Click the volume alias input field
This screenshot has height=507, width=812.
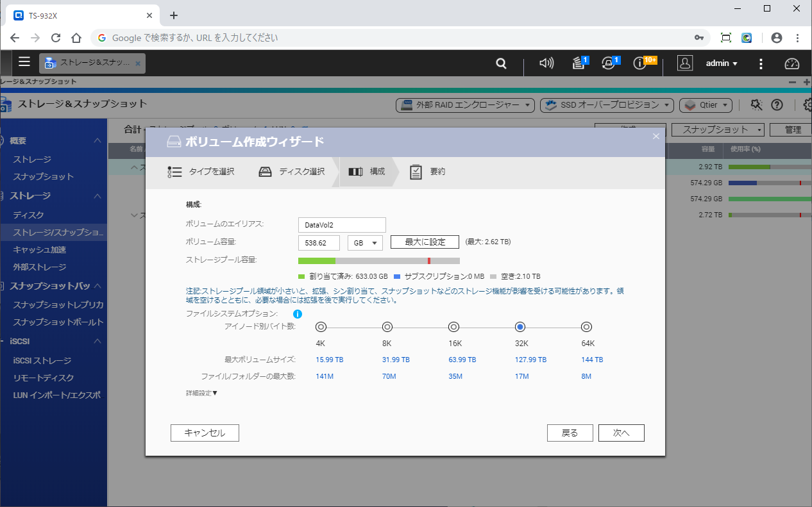[x=342, y=225]
